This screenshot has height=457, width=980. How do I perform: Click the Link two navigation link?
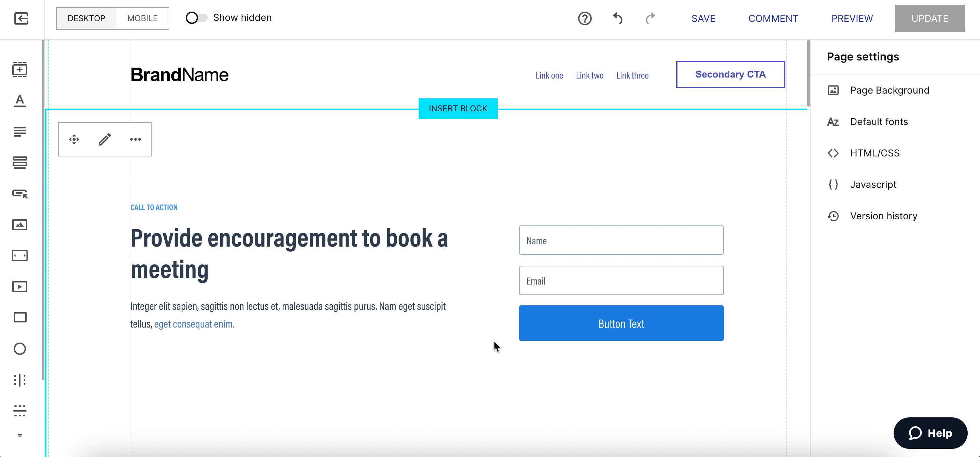(589, 75)
